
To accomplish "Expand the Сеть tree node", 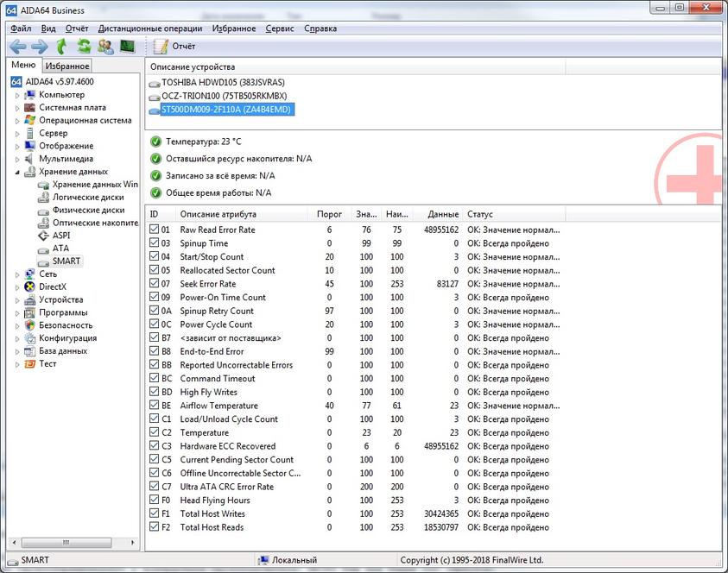I will [17, 274].
